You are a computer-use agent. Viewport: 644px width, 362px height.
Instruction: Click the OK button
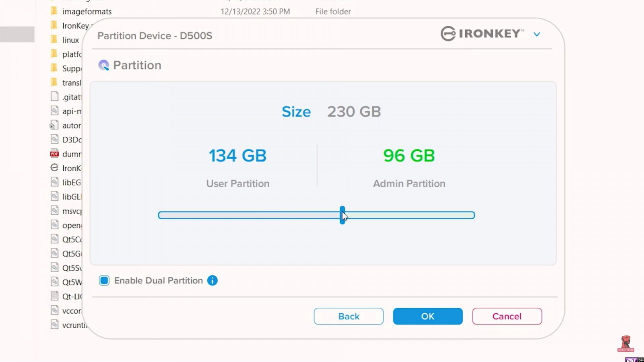(427, 316)
